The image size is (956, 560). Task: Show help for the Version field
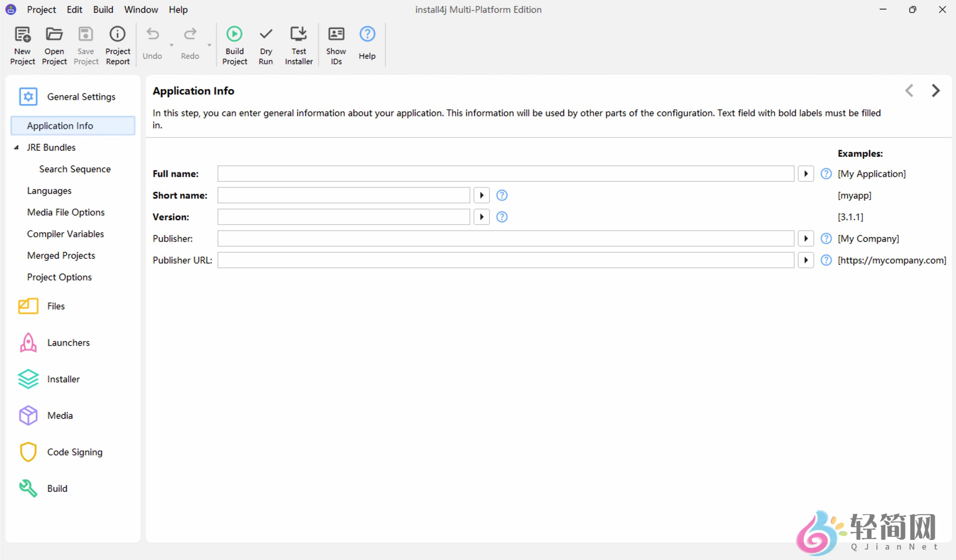click(502, 217)
